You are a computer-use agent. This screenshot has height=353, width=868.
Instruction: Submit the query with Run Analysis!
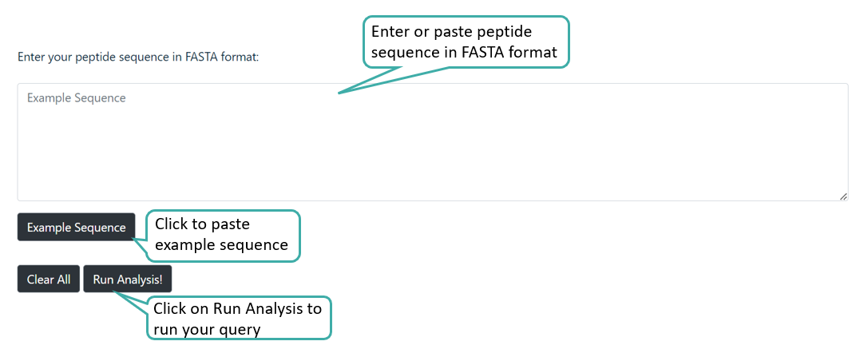[127, 280]
